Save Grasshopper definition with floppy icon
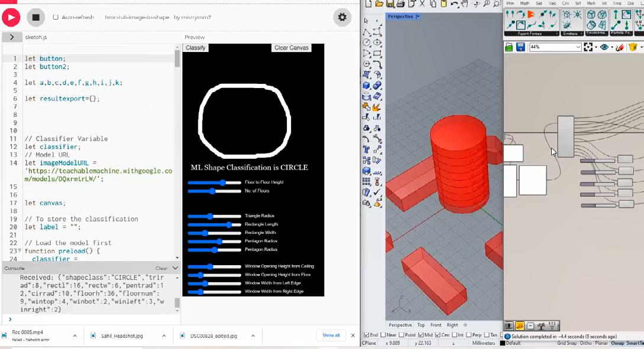644x349 pixels. (520, 47)
